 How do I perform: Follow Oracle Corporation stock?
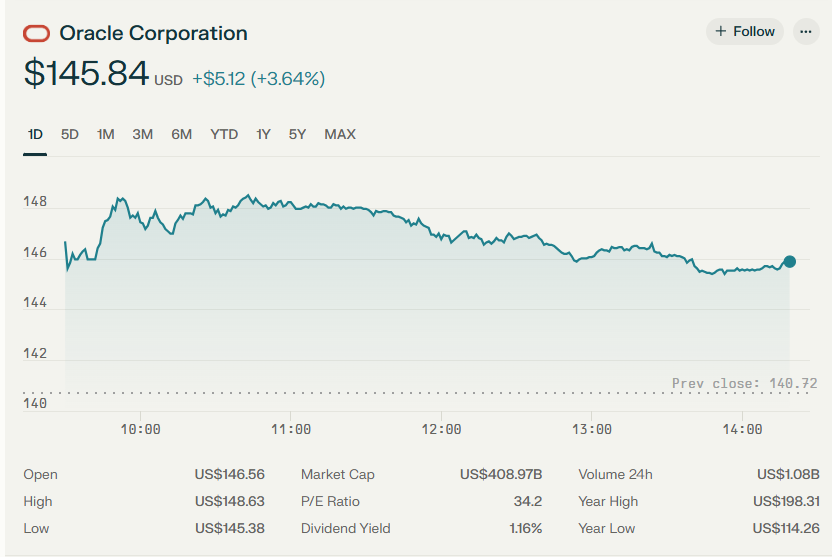pos(744,32)
